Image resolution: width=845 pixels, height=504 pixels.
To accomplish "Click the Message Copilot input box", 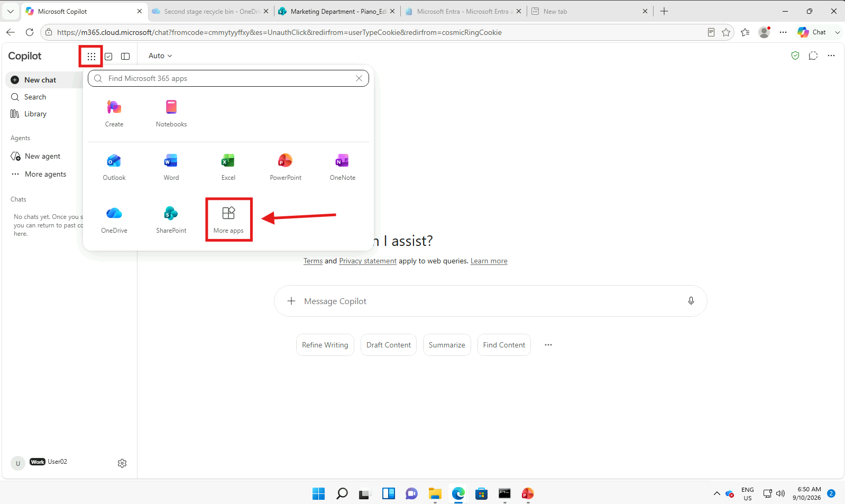I will click(x=491, y=301).
